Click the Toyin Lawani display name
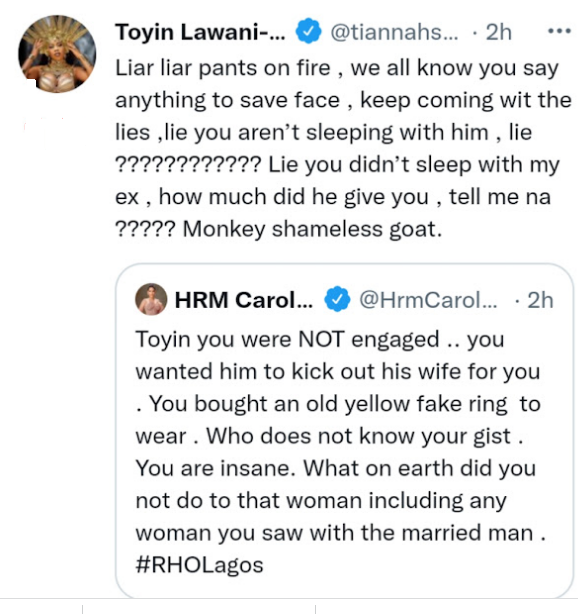The width and height of the screenshot is (578, 614). point(200,32)
